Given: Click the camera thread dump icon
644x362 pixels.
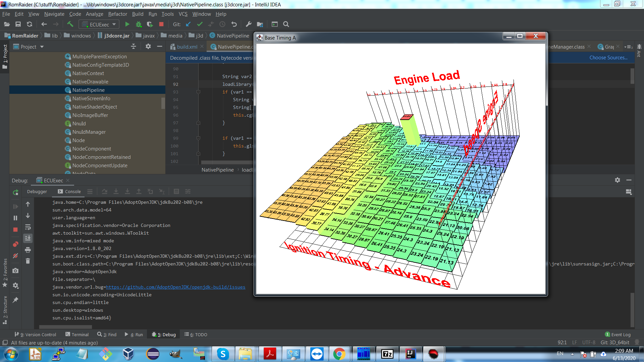Looking at the screenshot, I should 15,270.
